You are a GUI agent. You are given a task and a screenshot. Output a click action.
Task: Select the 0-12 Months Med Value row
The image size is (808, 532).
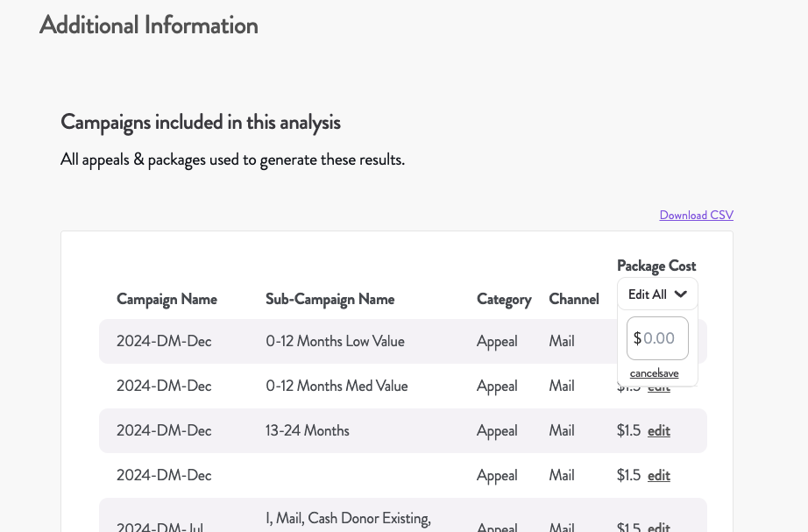(x=403, y=387)
